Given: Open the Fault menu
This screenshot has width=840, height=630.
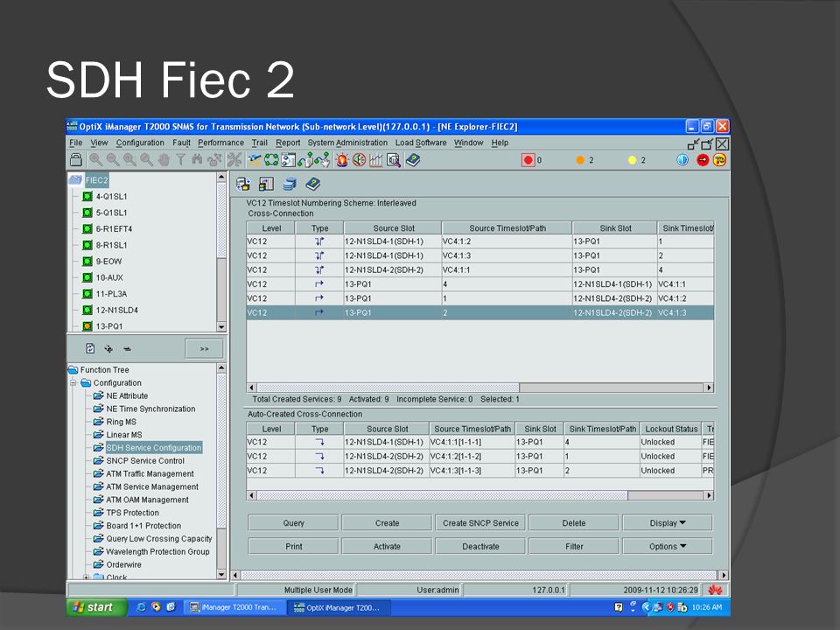Looking at the screenshot, I should click(181, 143).
